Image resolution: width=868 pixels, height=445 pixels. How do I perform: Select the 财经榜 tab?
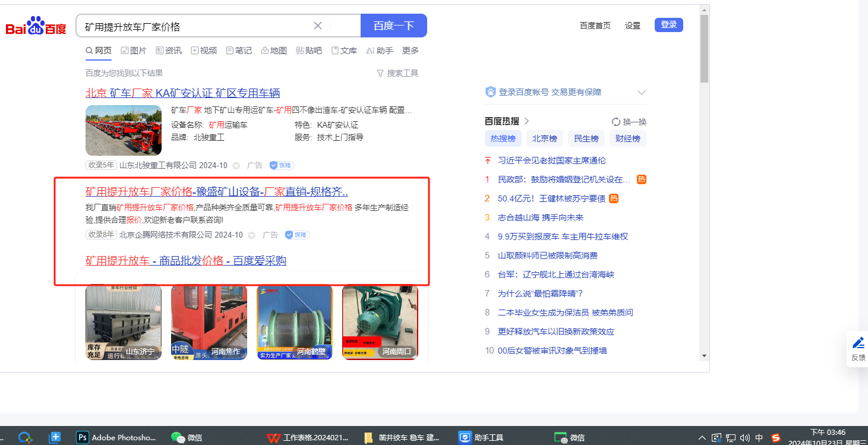[628, 138]
